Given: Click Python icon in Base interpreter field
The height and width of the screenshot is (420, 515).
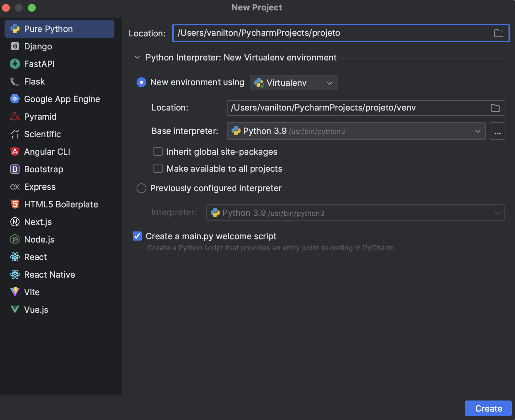Looking at the screenshot, I should [236, 131].
